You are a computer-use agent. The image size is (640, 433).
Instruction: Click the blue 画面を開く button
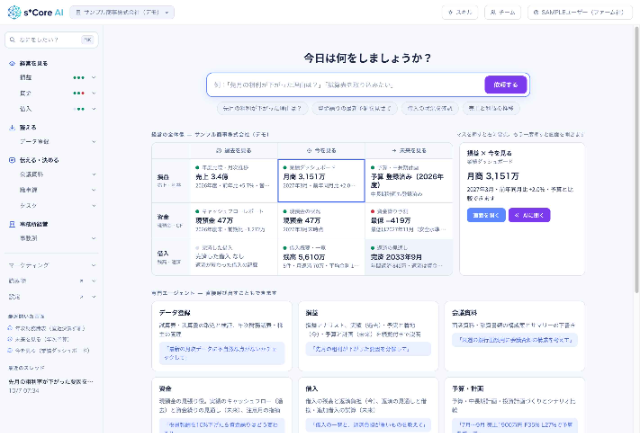tap(486, 215)
